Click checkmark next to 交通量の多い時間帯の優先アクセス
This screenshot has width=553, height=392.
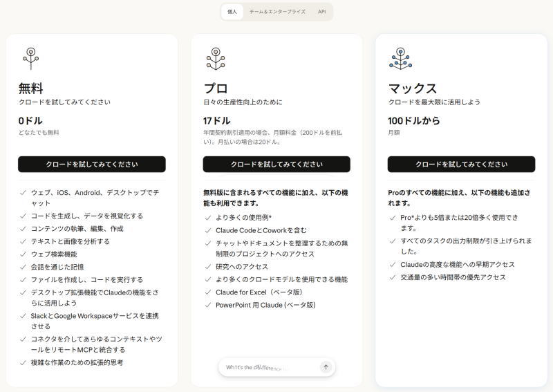point(392,277)
